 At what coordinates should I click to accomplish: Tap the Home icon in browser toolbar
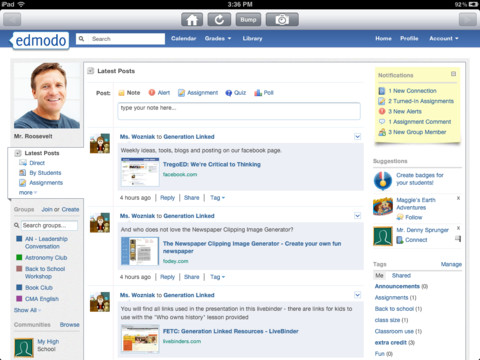click(x=192, y=20)
